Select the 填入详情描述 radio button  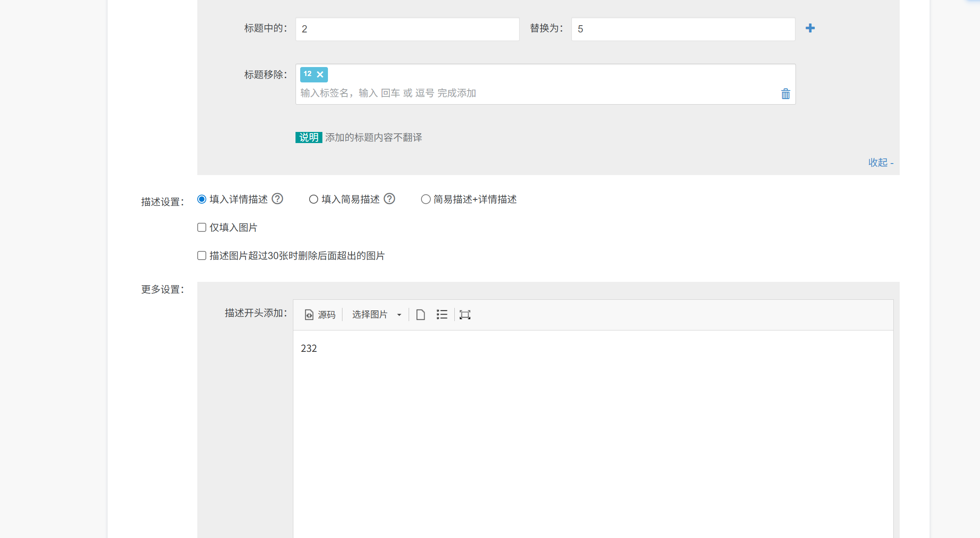(x=202, y=199)
